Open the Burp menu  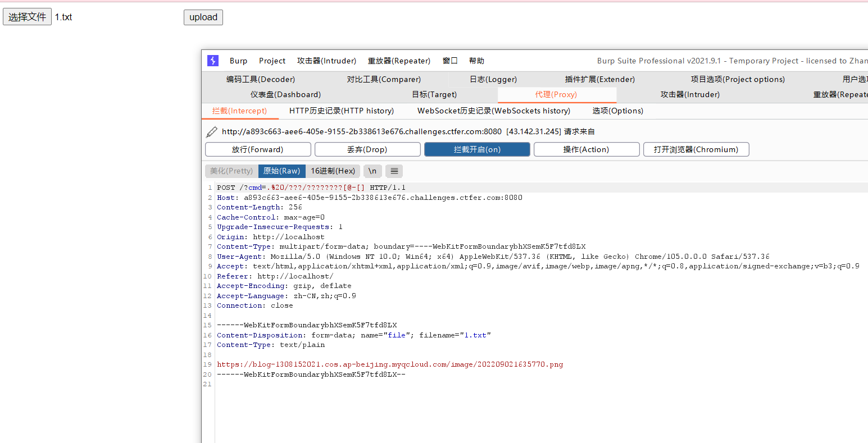tap(238, 61)
